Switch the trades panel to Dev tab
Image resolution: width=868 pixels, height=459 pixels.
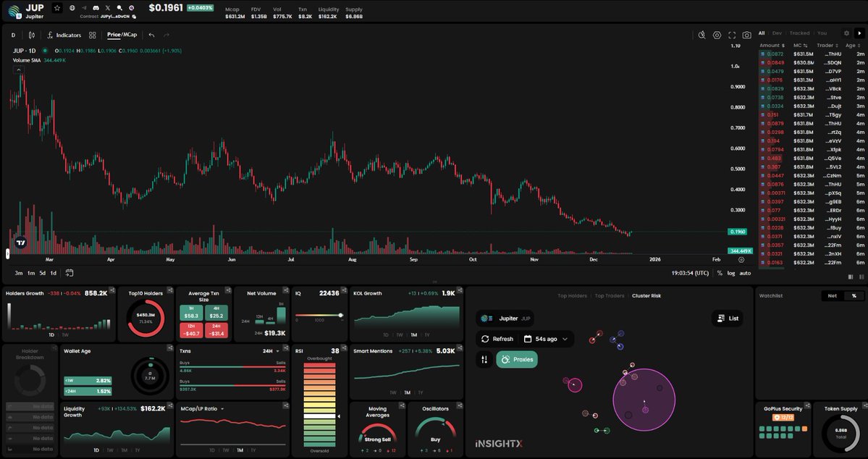click(778, 33)
